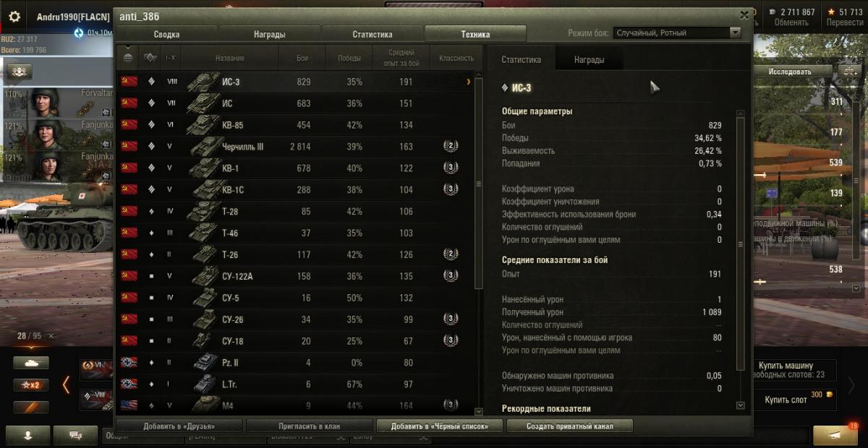Viewport: 868px width, 448px height.
Task: Click the Исследовать button
Action: pyautogui.click(x=790, y=71)
